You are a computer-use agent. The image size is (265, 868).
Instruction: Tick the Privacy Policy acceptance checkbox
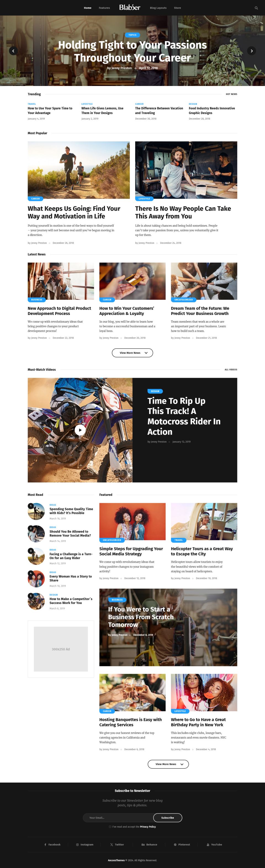pos(110,827)
